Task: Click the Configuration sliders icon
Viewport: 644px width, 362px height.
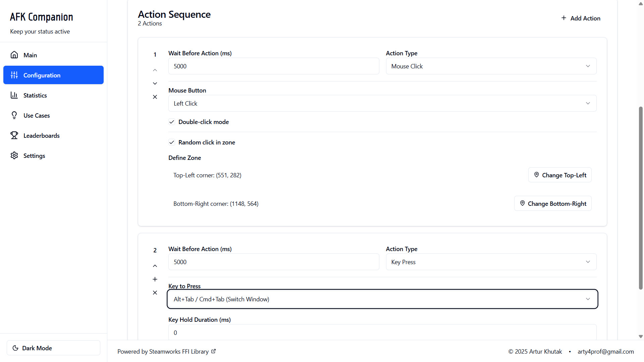Action: point(14,75)
